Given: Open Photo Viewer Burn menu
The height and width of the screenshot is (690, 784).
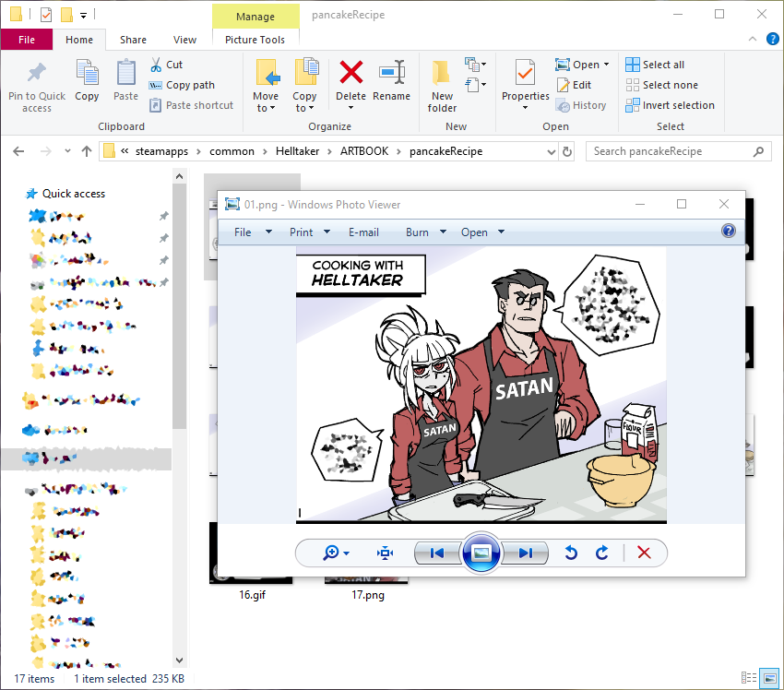Looking at the screenshot, I should click(426, 232).
